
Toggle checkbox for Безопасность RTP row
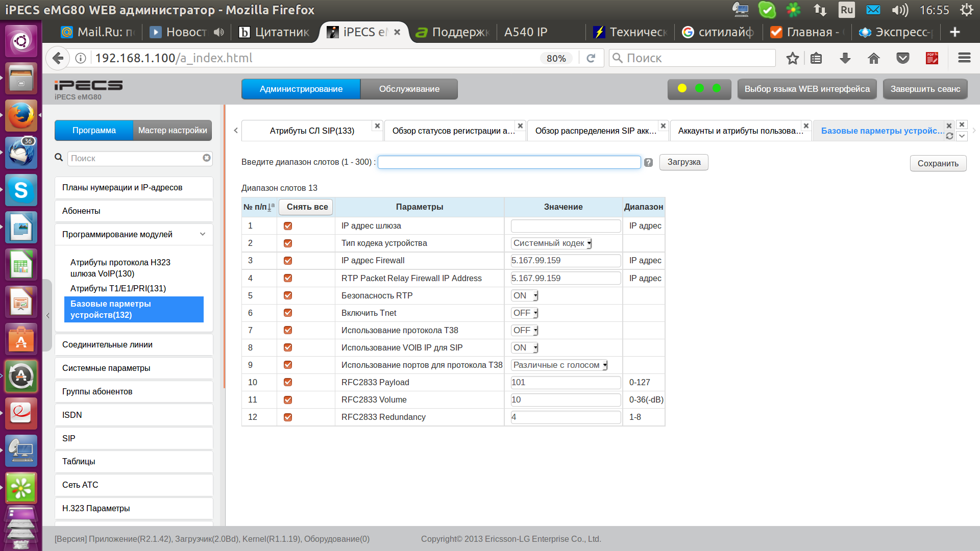point(288,295)
